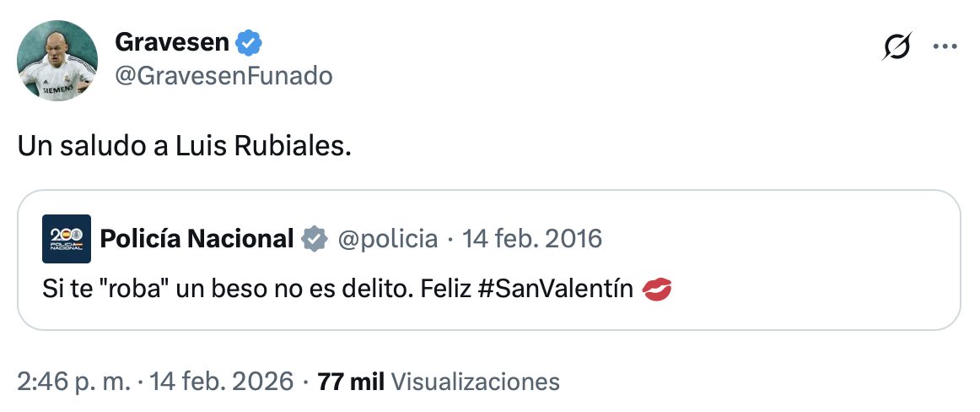The height and width of the screenshot is (412, 980).
Task: Click the 14 feb. 2026 post date
Action: [x=223, y=381]
